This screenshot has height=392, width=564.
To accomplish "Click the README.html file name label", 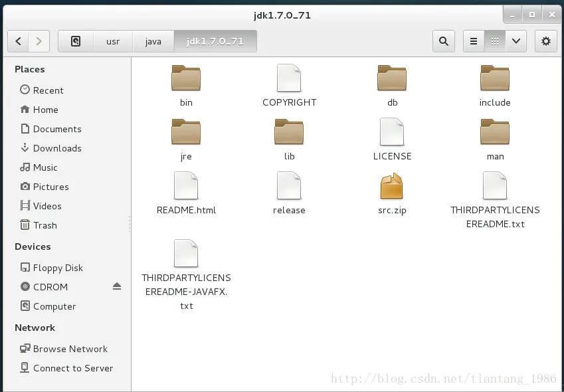I will (x=186, y=210).
